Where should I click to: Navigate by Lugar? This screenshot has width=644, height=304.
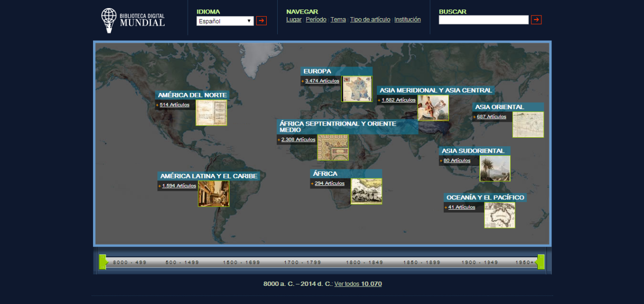pos(294,20)
